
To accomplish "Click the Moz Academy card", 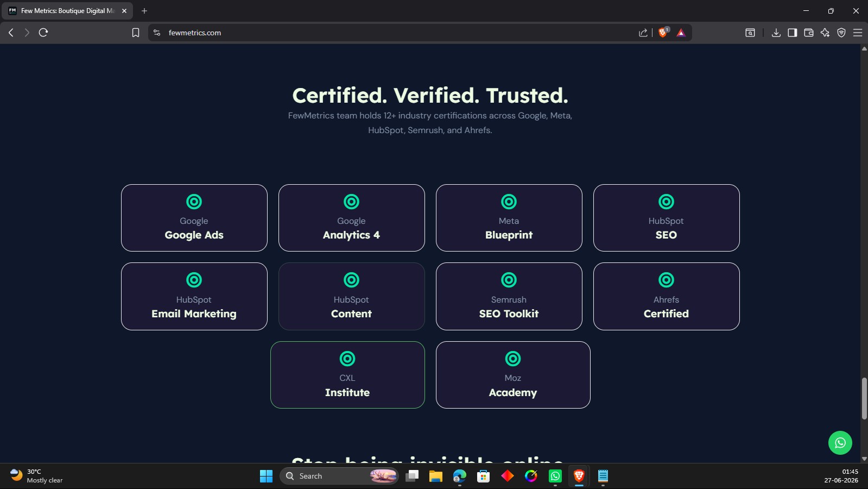I will (x=513, y=375).
